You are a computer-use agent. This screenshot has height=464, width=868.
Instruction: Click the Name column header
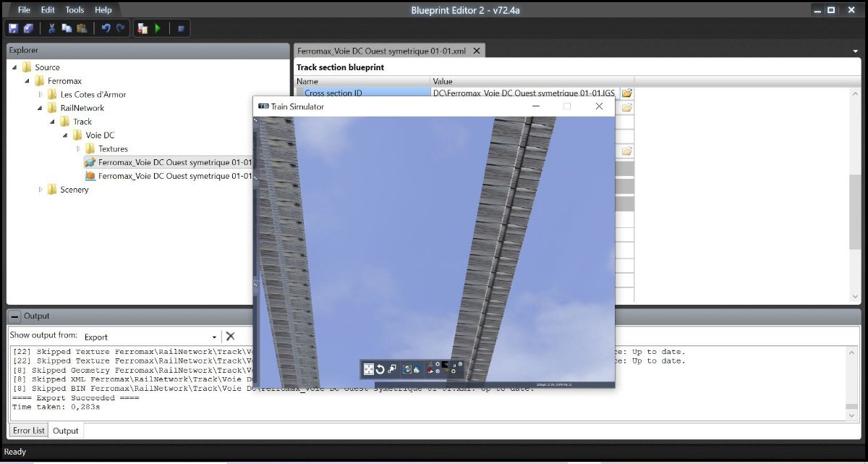362,82
